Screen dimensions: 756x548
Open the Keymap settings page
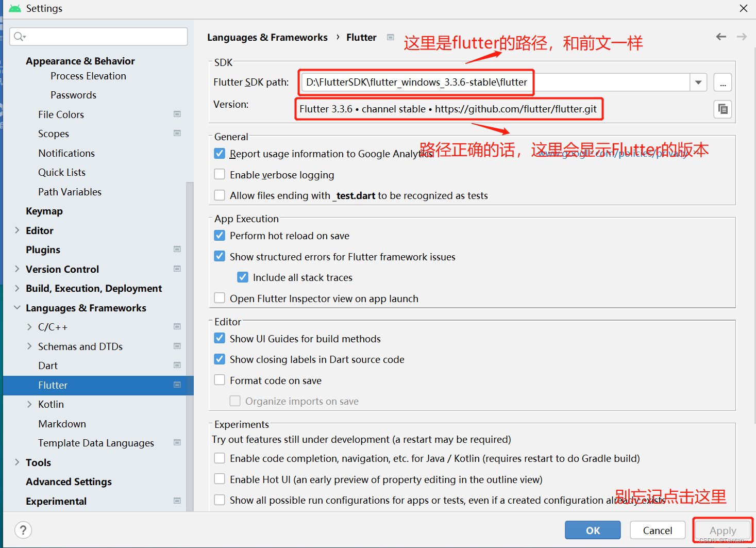[44, 211]
